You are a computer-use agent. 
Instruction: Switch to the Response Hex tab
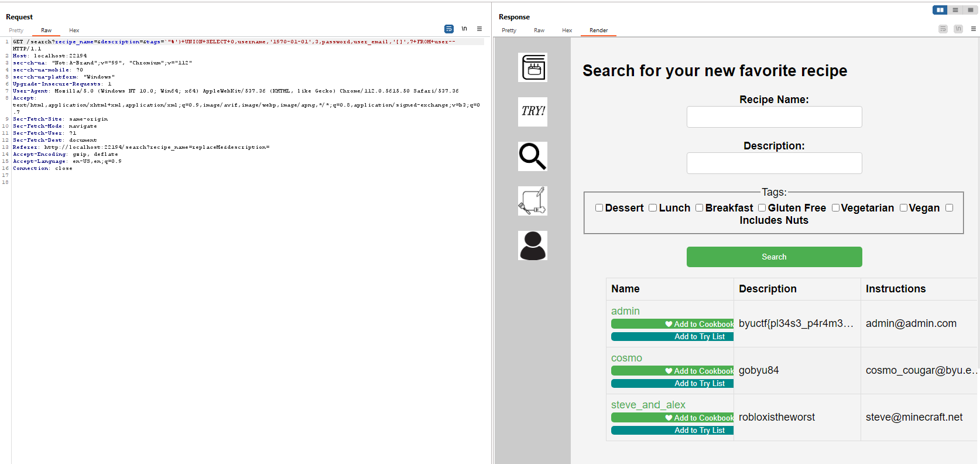(567, 30)
